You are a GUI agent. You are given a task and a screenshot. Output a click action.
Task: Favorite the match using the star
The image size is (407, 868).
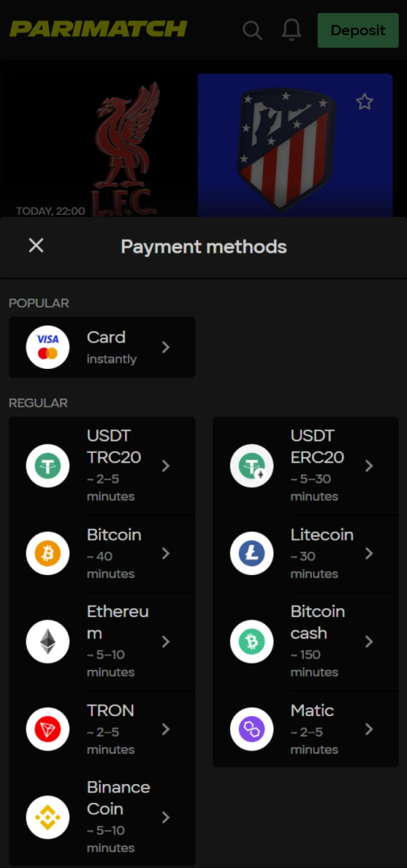pos(364,101)
